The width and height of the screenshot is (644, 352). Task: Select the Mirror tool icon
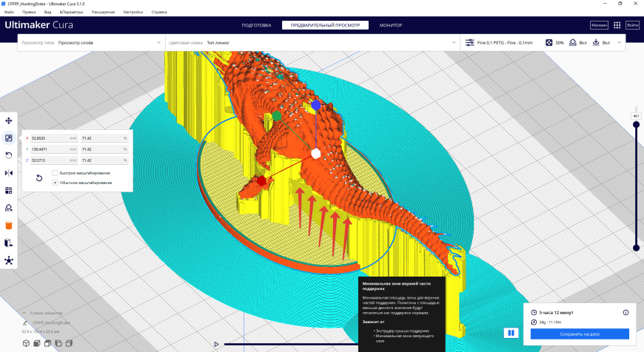point(9,173)
